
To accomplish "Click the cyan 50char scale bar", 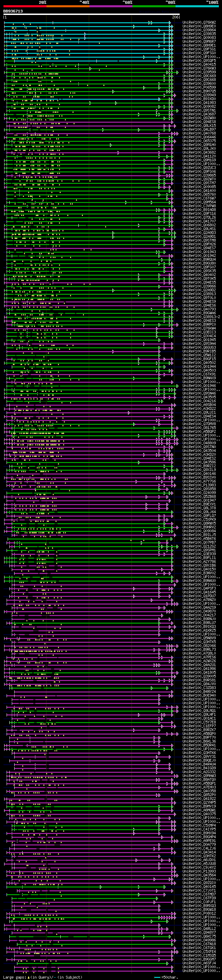I will (x=157, y=977).
